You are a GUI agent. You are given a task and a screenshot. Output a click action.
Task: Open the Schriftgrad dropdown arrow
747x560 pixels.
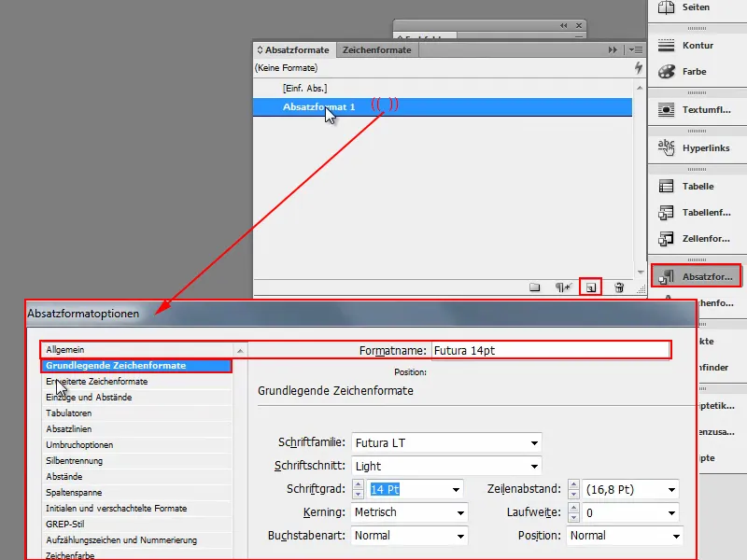point(456,489)
